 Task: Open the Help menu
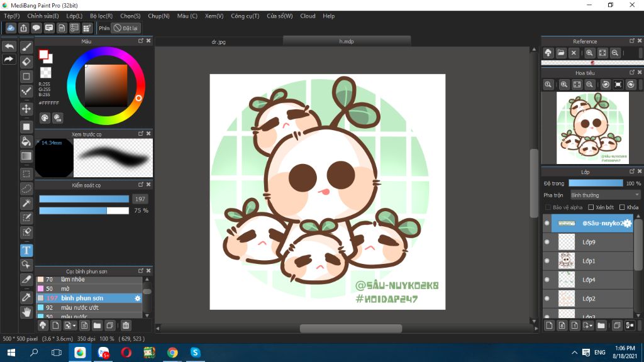tap(328, 16)
